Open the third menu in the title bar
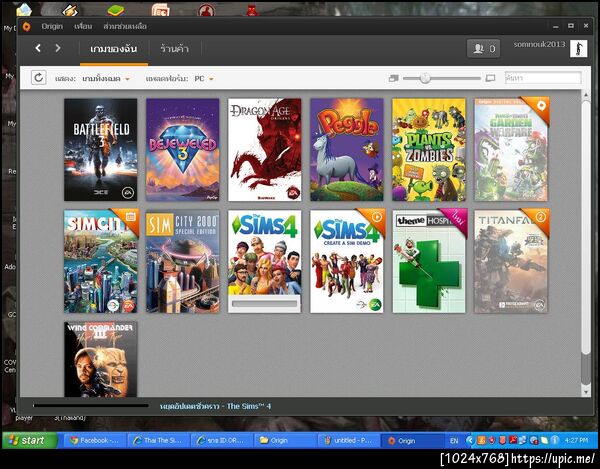 [x=125, y=26]
